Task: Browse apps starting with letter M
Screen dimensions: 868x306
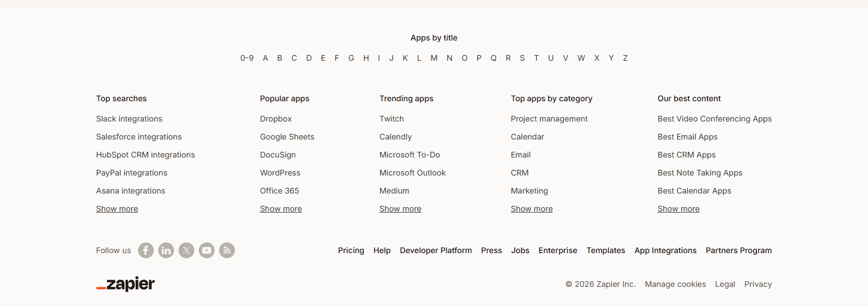Action: click(x=434, y=58)
